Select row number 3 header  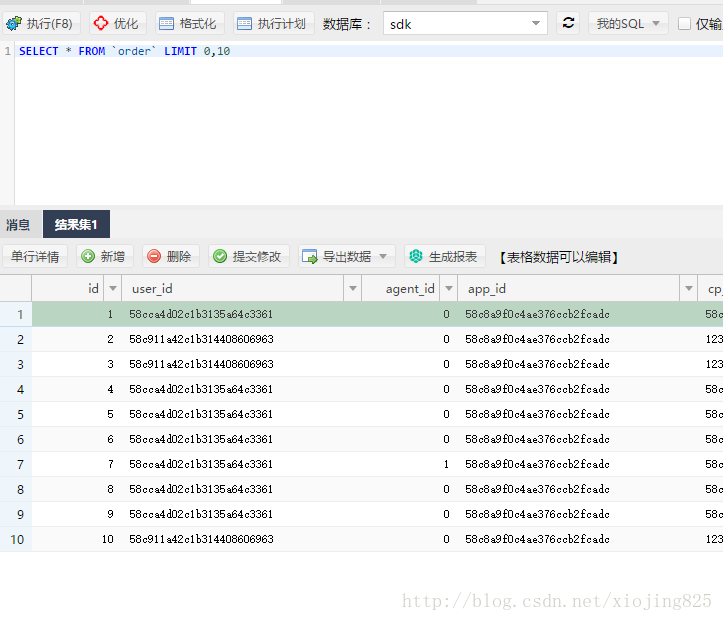(16, 365)
